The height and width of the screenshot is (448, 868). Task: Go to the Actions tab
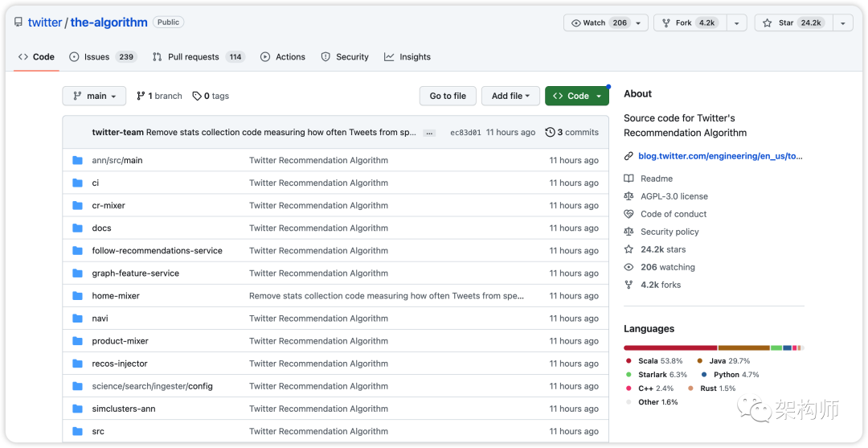(x=283, y=56)
